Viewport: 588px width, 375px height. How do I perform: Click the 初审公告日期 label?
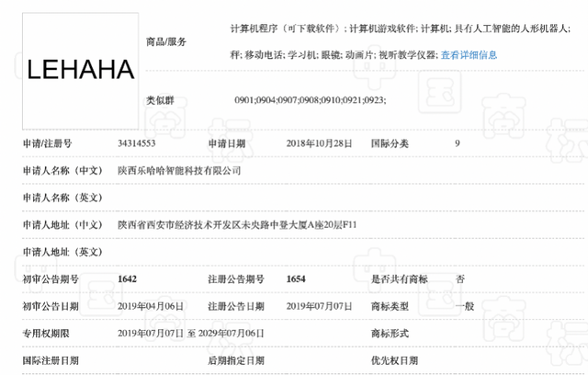tap(51, 306)
